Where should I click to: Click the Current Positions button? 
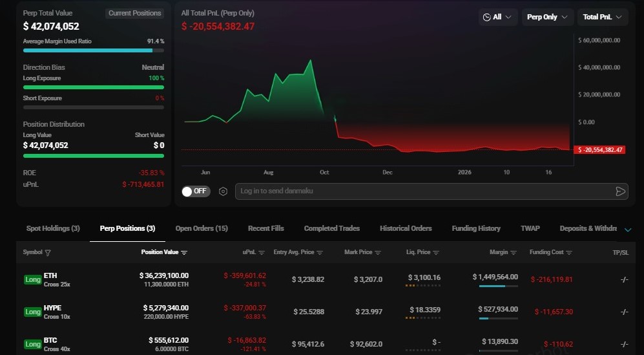click(x=135, y=13)
